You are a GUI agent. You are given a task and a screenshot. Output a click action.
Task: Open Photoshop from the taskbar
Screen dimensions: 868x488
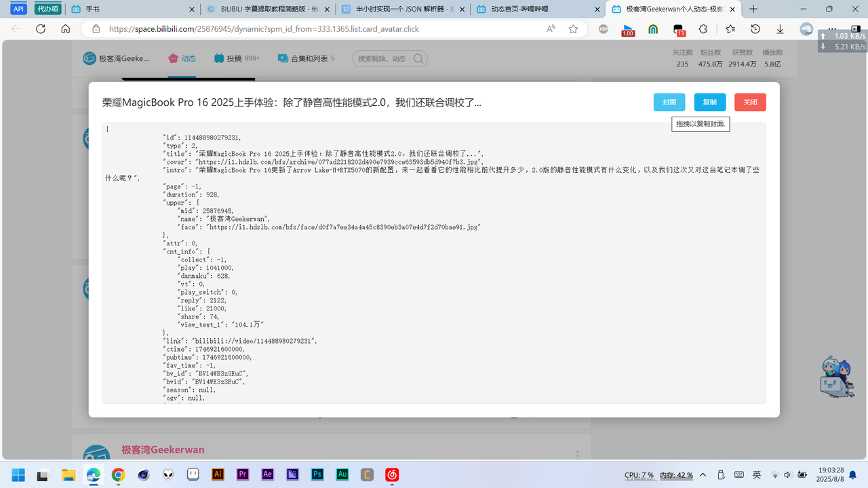pos(317,475)
